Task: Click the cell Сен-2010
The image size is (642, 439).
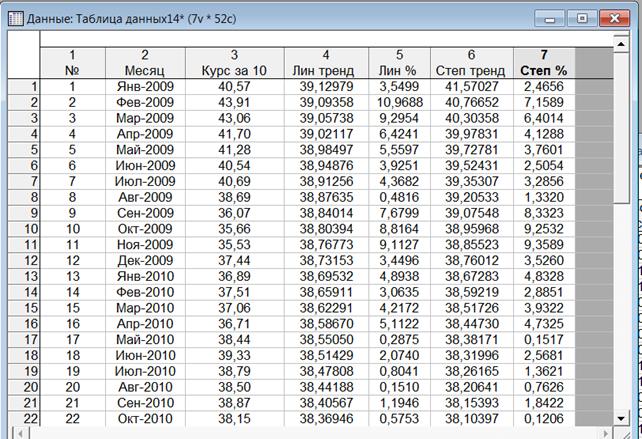Action: [x=145, y=403]
